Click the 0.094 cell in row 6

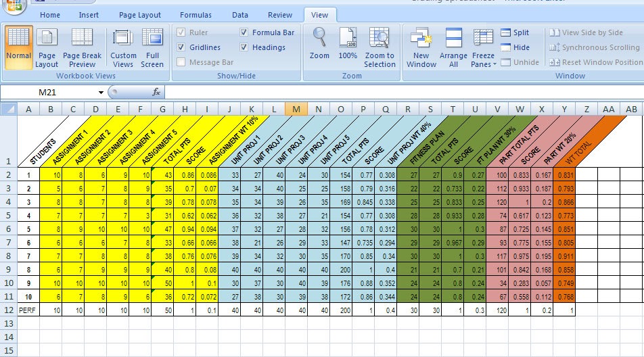click(x=207, y=229)
